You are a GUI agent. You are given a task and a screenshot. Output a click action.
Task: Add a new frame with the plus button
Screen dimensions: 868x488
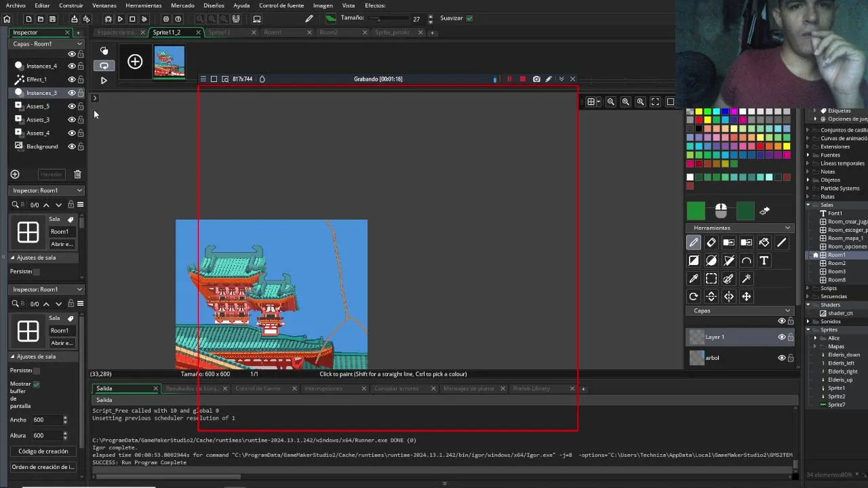coord(135,62)
